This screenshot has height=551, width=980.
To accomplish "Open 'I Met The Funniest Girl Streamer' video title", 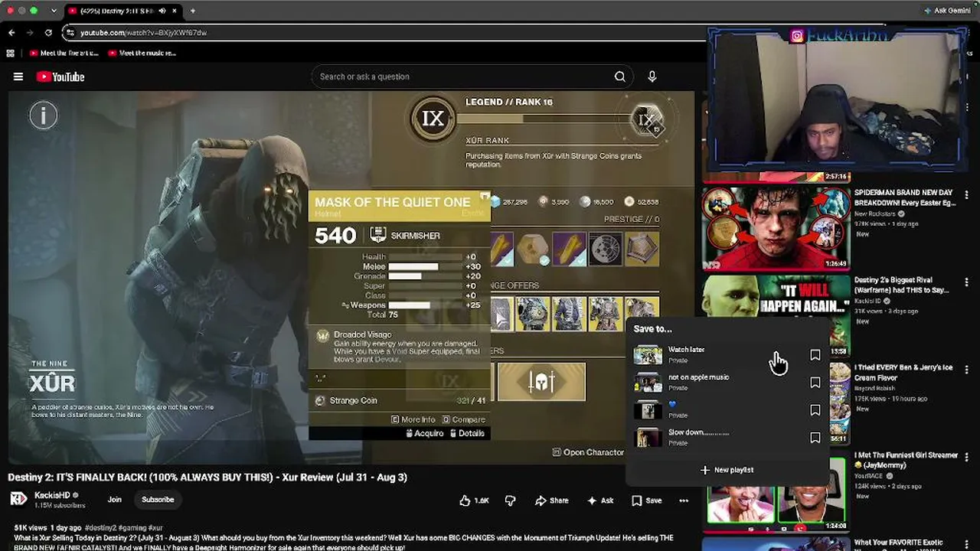I will 906,459.
